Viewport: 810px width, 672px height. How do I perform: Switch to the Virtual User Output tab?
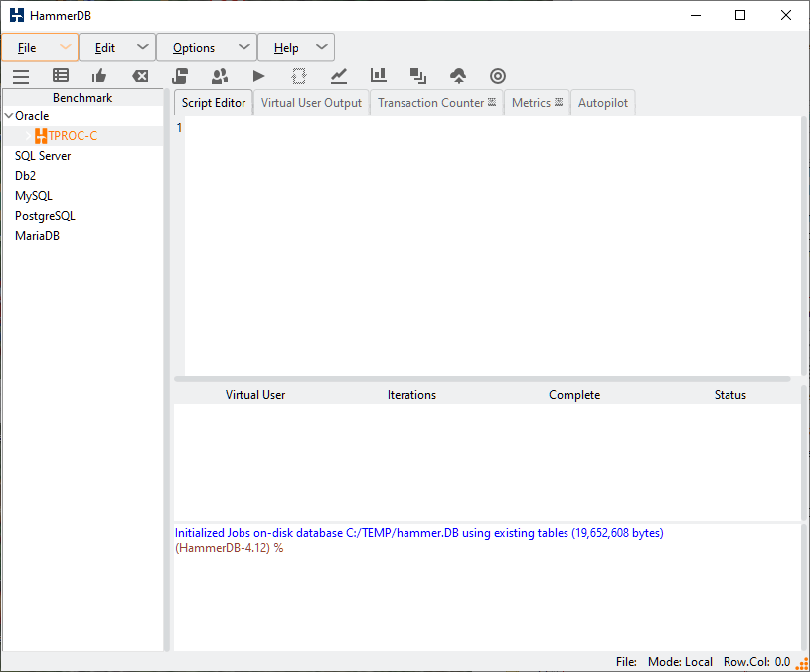[309, 101]
